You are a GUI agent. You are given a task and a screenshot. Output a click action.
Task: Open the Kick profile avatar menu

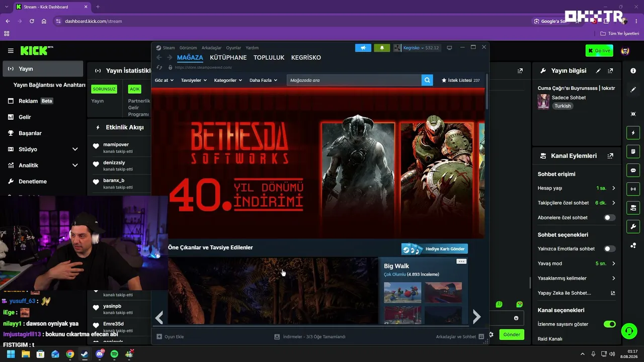(x=625, y=51)
